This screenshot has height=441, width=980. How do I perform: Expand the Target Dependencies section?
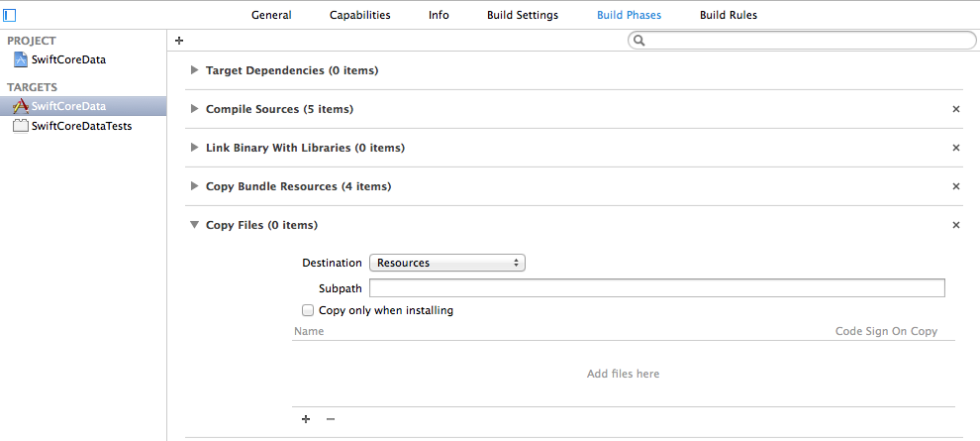pyautogui.click(x=192, y=70)
